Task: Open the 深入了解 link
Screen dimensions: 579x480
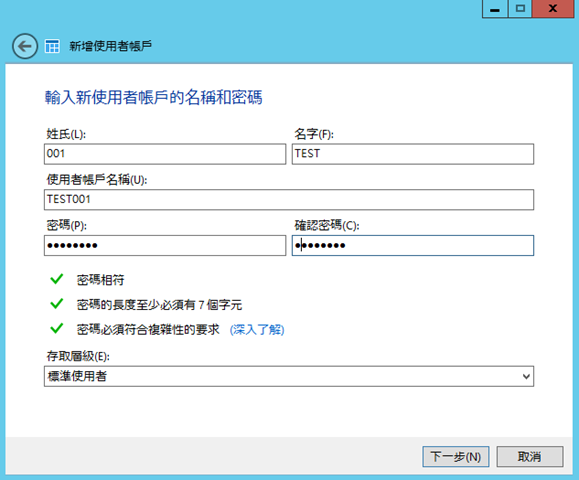Action: (x=257, y=329)
